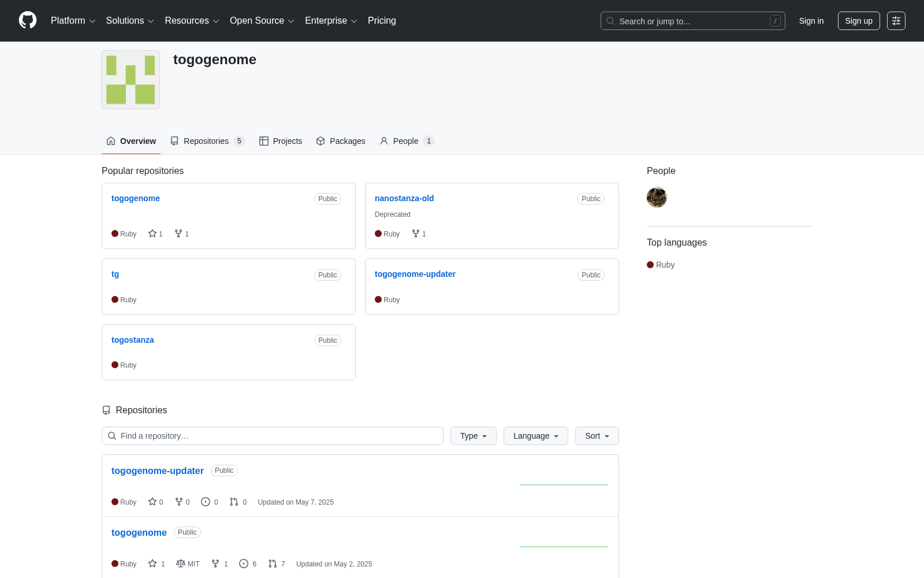Screen dimensions: 924x578
Task: Open the Language filter dropdown
Action: [536, 436]
